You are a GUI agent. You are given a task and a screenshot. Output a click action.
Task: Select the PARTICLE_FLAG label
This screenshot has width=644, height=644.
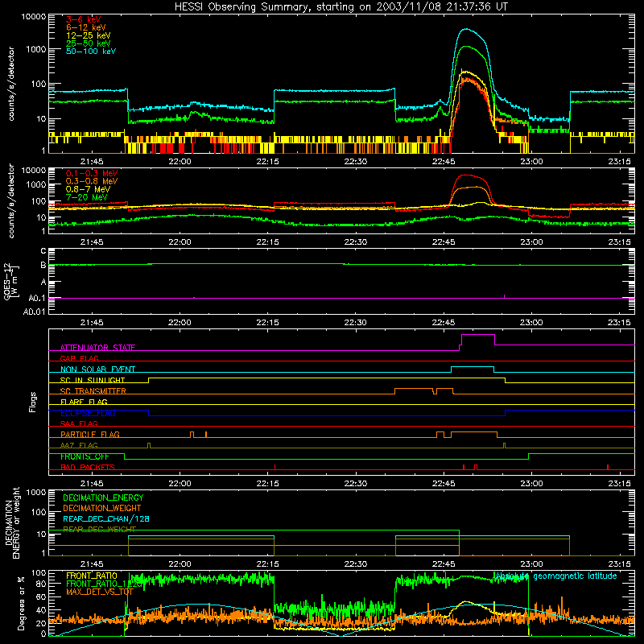(x=90, y=434)
